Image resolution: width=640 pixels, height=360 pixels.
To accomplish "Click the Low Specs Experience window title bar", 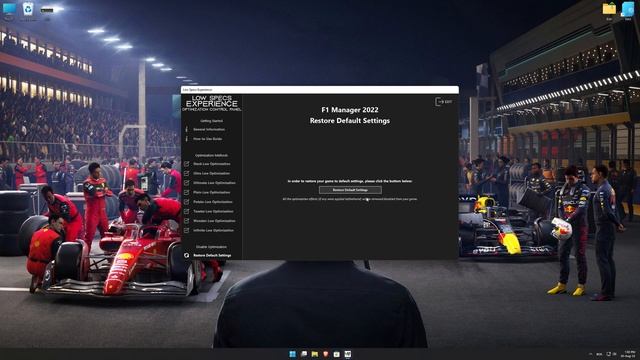I will point(320,89).
